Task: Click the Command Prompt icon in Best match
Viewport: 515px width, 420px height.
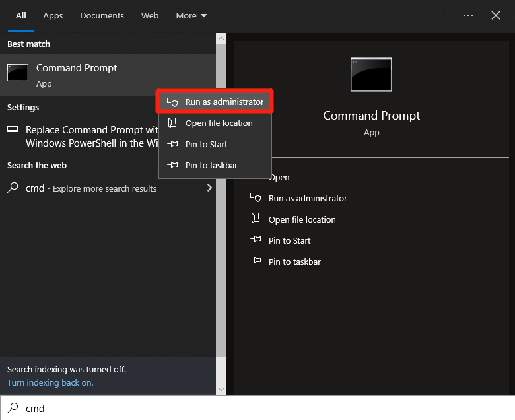Action: pyautogui.click(x=17, y=73)
